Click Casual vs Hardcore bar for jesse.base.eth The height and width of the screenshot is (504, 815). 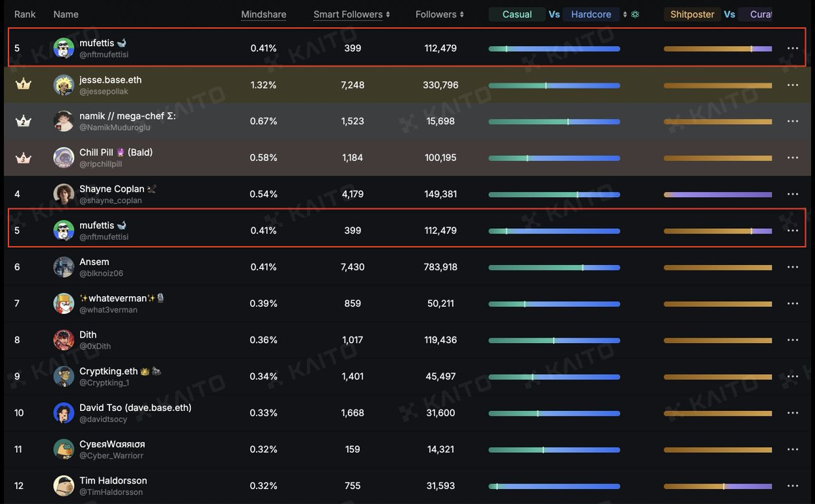(554, 86)
